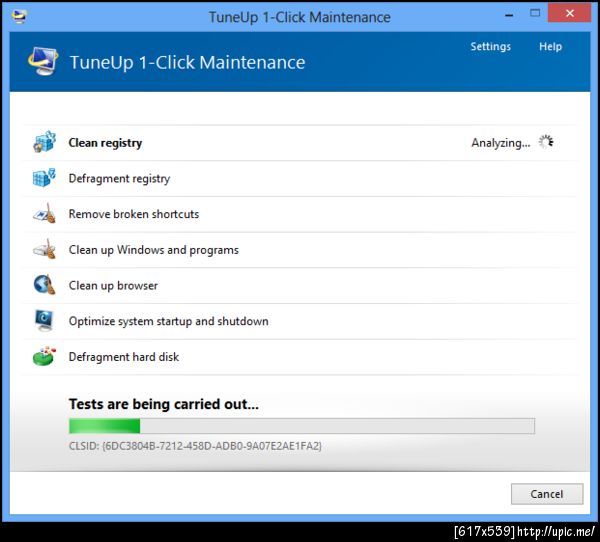This screenshot has height=542, width=600.
Task: Click the Optimize system startup monitor icon
Action: coord(44,320)
